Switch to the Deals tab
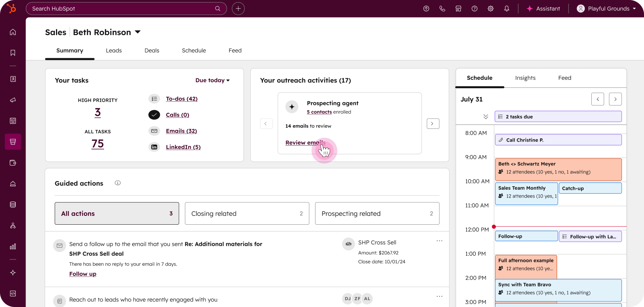The height and width of the screenshot is (307, 644). [x=152, y=50]
